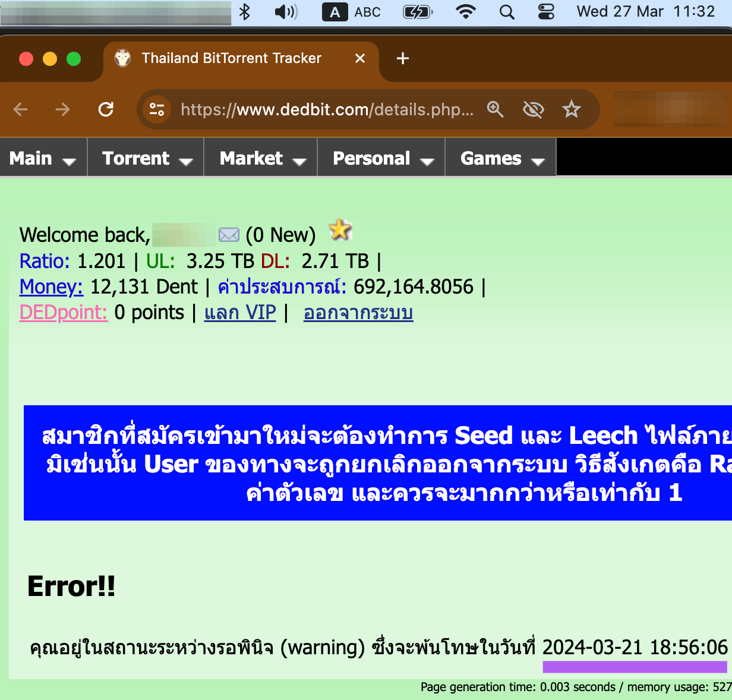
Task: Adjust the volume from the menu bar
Action: [286, 12]
